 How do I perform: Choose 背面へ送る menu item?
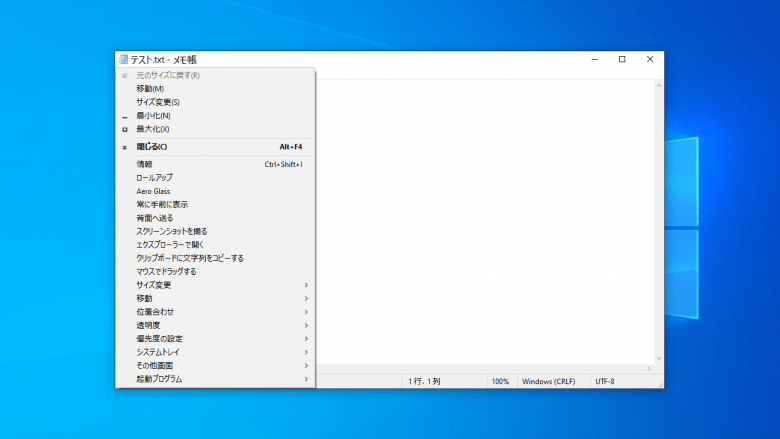[x=215, y=218]
